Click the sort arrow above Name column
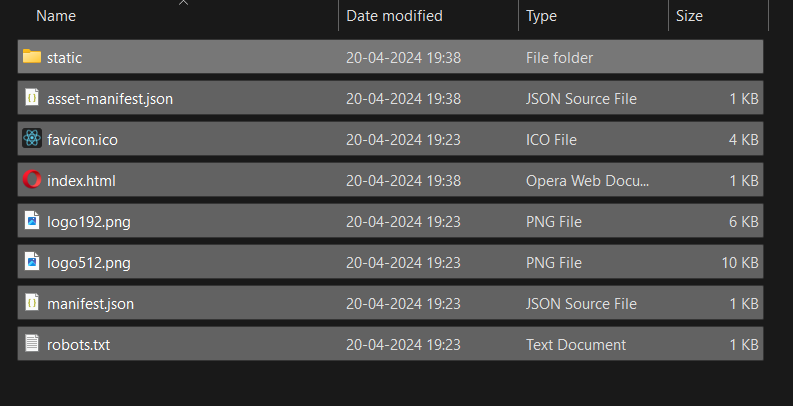The image size is (793, 406). click(184, 3)
